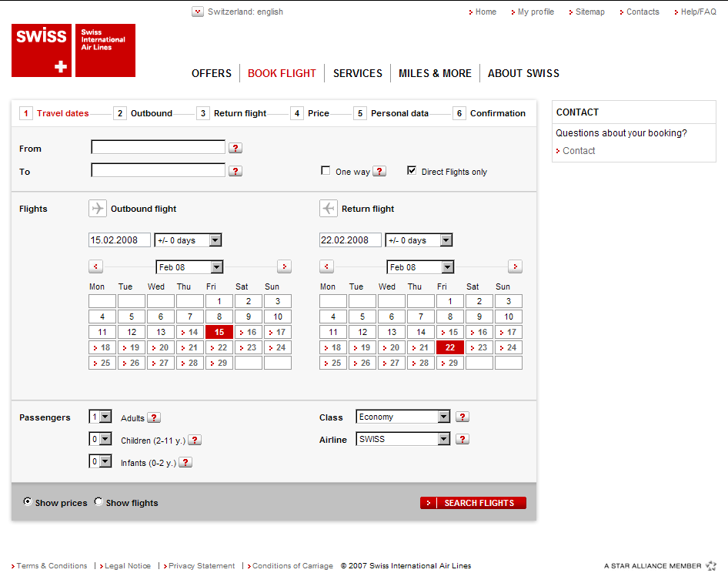Image resolution: width=728 pixels, height=583 pixels.
Task: Open the SERVICES menu
Action: [358, 73]
